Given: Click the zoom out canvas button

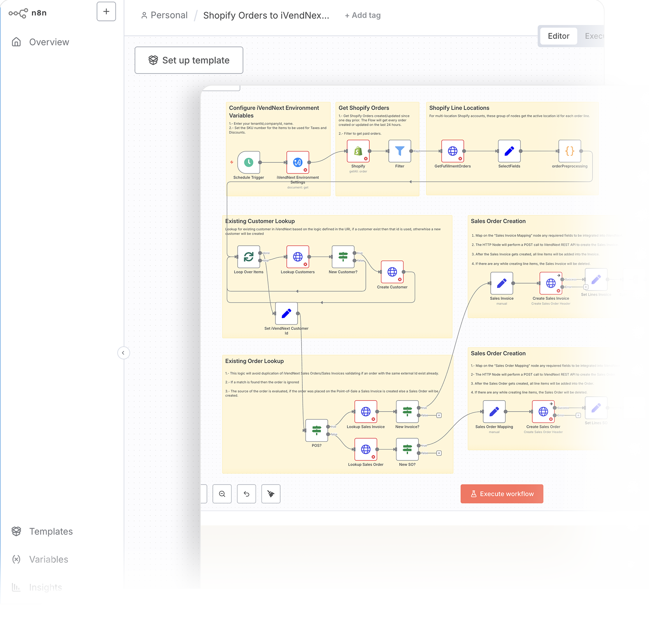Looking at the screenshot, I should tap(222, 494).
